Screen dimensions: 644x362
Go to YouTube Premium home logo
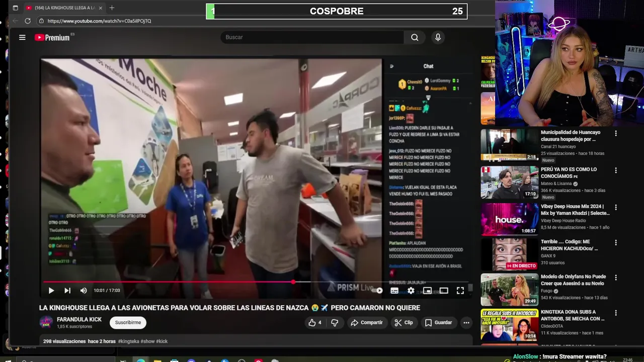click(52, 38)
